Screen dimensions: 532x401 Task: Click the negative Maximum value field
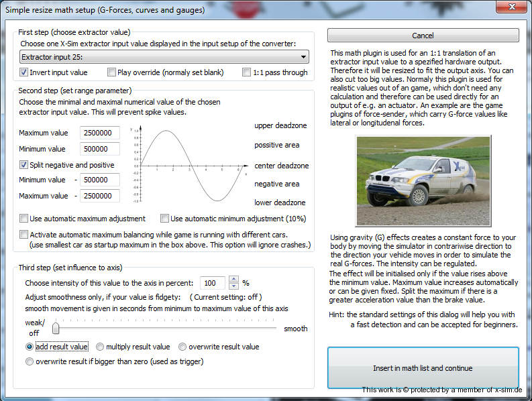pos(99,196)
